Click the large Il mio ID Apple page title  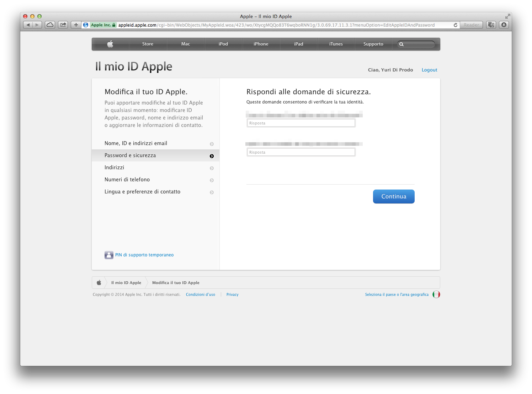pos(134,66)
